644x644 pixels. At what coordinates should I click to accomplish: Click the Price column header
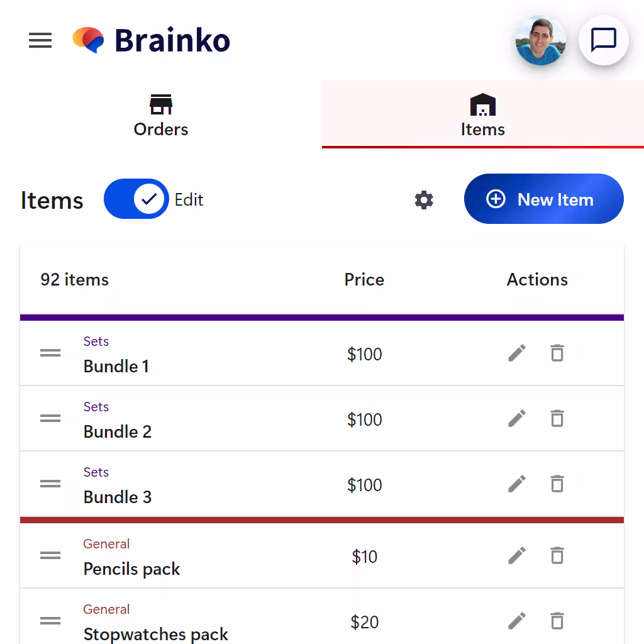[364, 280]
